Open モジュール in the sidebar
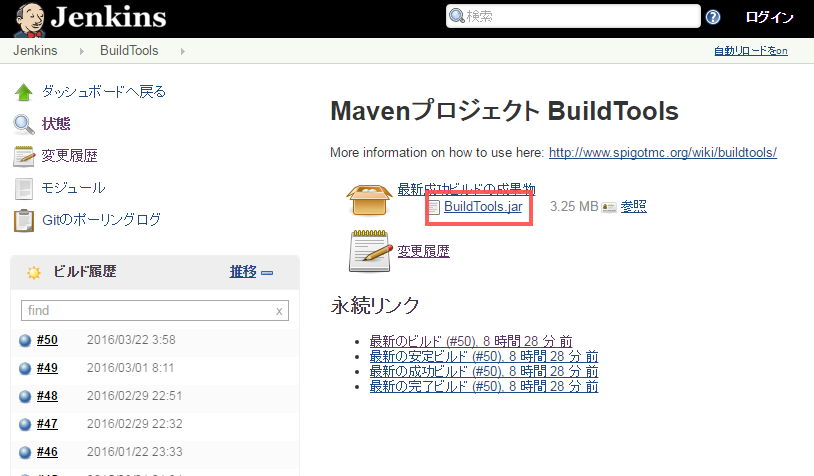This screenshot has height=476, width=814. (x=73, y=188)
